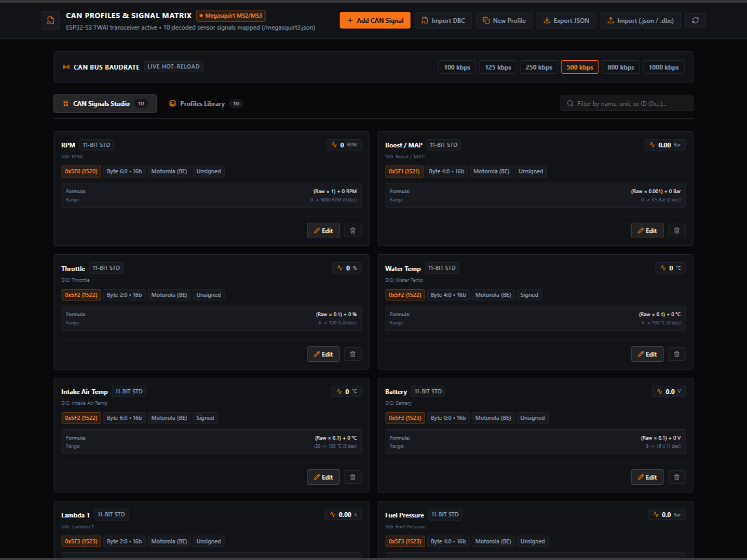This screenshot has height=560, width=747.
Task: Edit the RPM signal
Action: coord(323,230)
